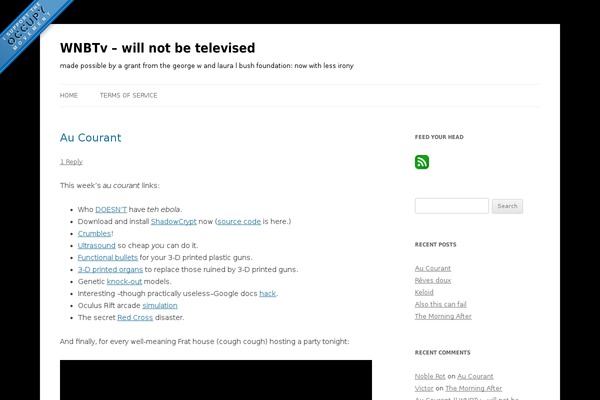Open the Occupy Movement corner ribbon
Image resolution: width=600 pixels, height=400 pixels.
pos(29,31)
